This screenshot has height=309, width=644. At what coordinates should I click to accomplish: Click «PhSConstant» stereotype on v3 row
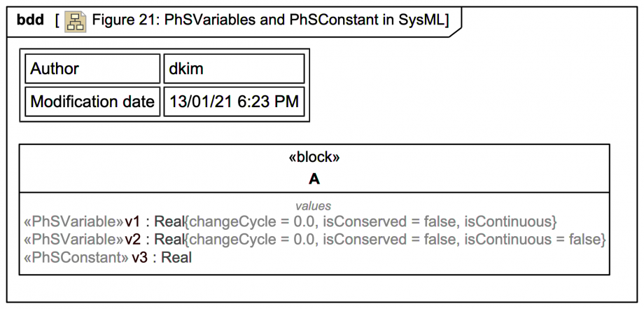pyautogui.click(x=76, y=257)
